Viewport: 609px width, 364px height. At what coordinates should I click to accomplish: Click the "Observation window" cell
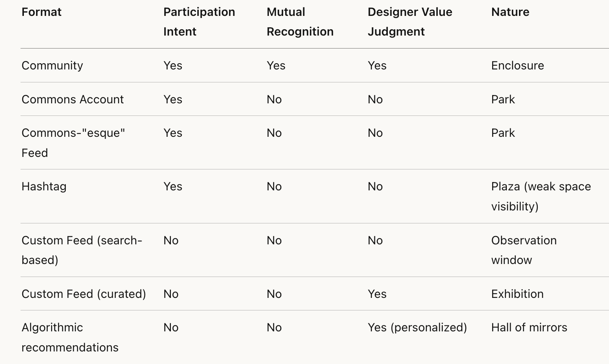(524, 250)
